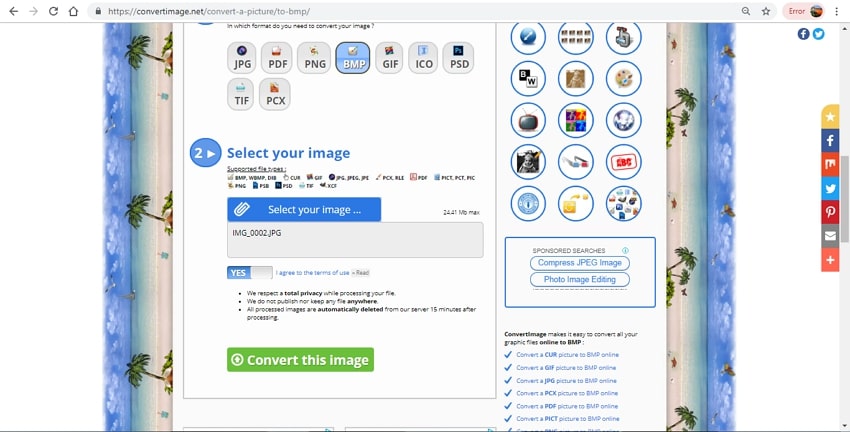The image size is (850, 432).
Task: Expand the share sidebar with plus button
Action: [x=830, y=260]
